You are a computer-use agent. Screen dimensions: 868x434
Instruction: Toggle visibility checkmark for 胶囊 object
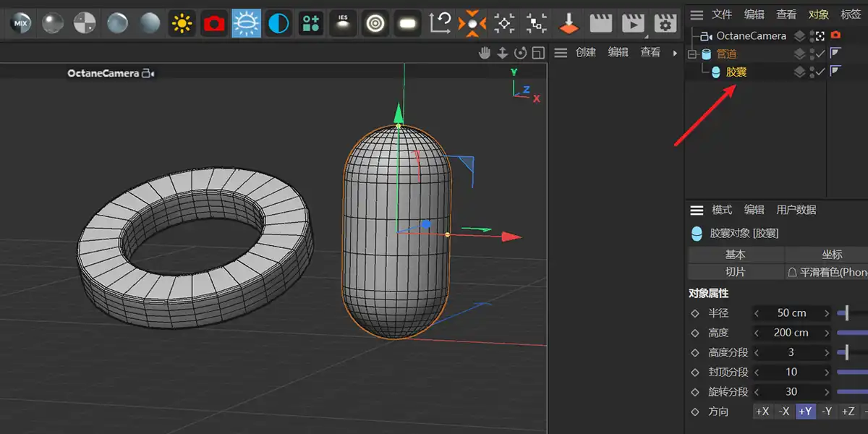820,72
